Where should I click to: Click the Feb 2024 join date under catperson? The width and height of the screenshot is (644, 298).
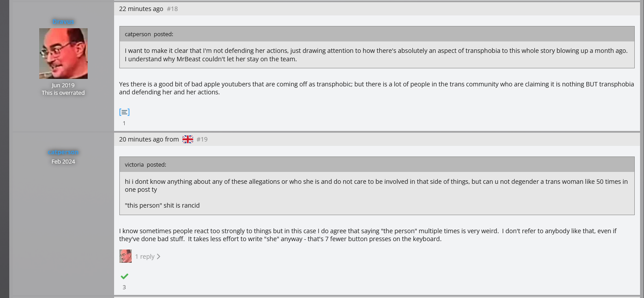click(63, 161)
